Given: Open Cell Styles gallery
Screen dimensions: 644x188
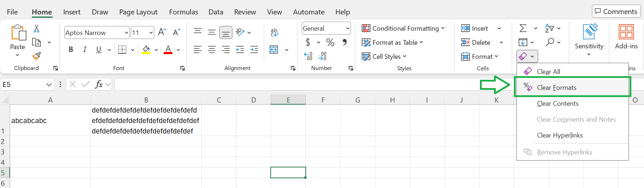Looking at the screenshot, I should pos(384,56).
